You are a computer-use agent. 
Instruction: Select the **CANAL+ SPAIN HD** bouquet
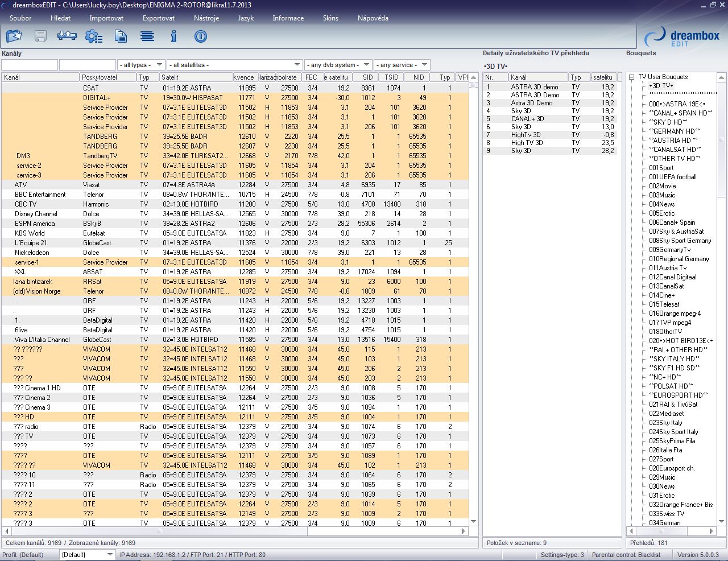pyautogui.click(x=681, y=113)
